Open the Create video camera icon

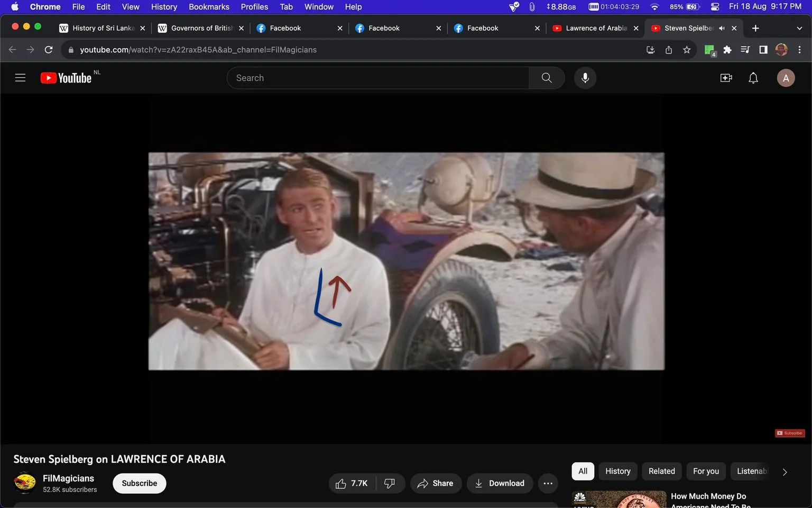click(x=726, y=78)
